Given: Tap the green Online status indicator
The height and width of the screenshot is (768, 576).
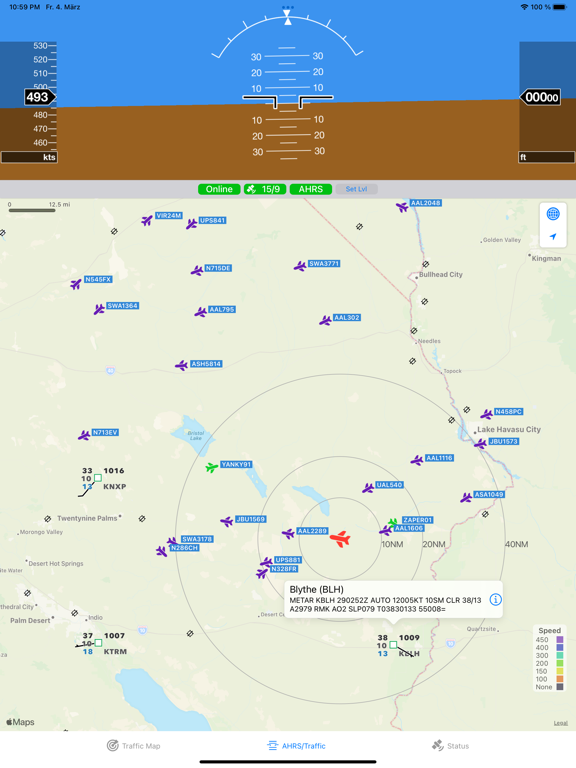Looking at the screenshot, I should coord(219,189).
